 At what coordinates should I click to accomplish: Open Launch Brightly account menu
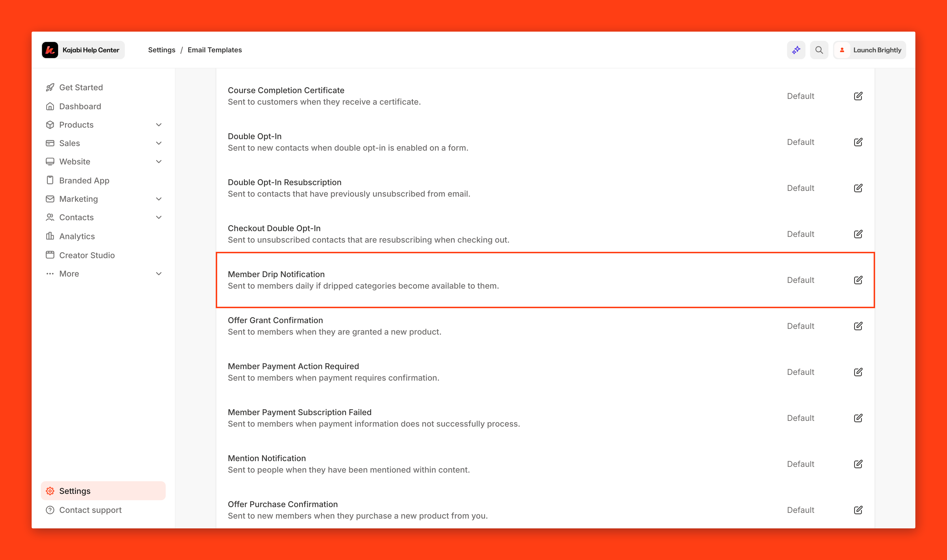(869, 50)
